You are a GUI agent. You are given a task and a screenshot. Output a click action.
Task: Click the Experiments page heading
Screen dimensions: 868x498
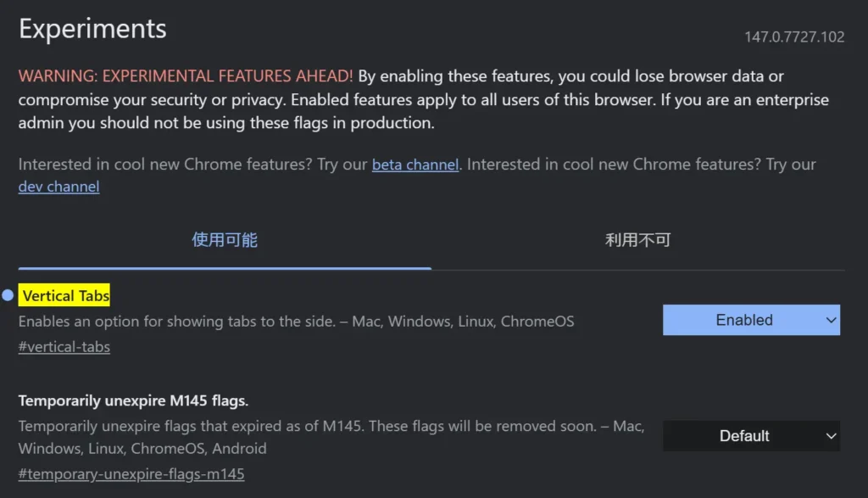coord(92,29)
